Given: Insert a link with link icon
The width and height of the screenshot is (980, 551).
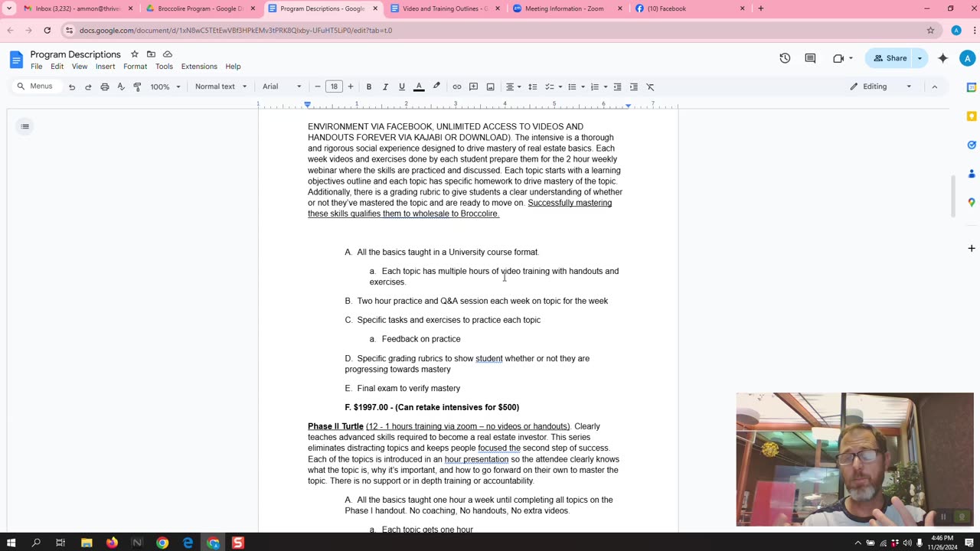Looking at the screenshot, I should point(457,86).
